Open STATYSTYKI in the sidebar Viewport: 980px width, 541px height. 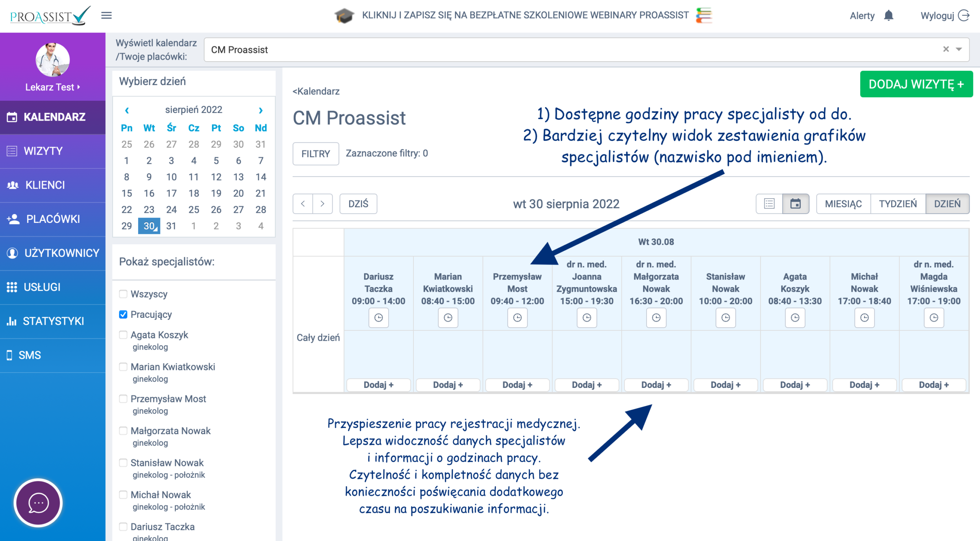(53, 321)
